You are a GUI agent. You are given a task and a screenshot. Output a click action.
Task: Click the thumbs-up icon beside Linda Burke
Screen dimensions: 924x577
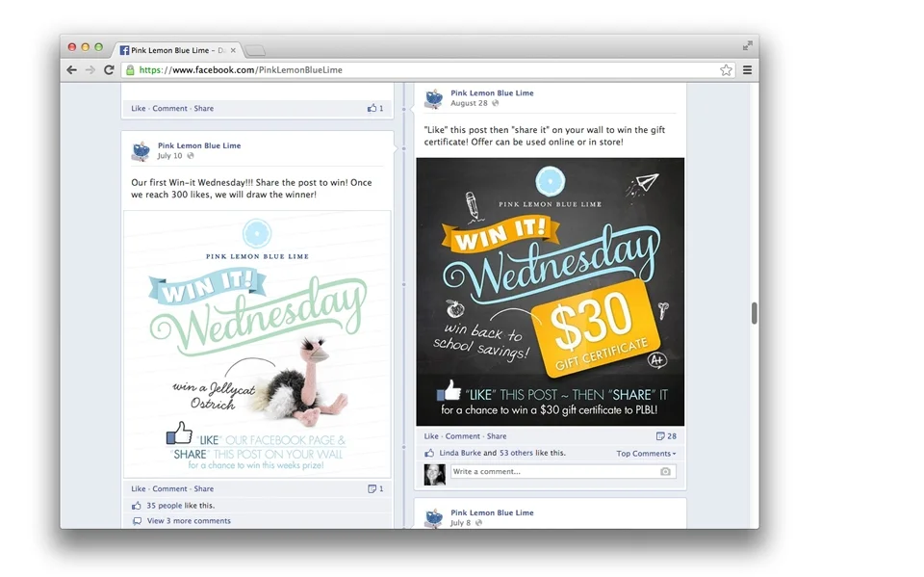pos(429,453)
